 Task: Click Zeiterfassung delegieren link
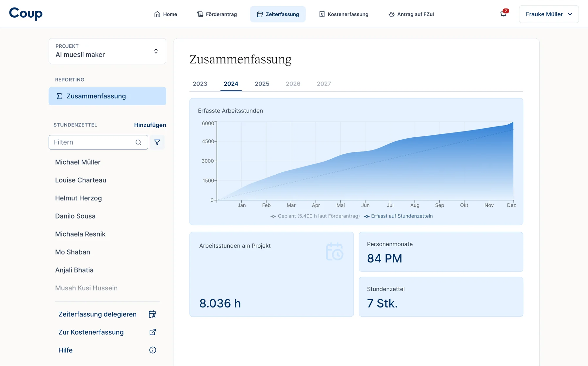click(x=97, y=314)
